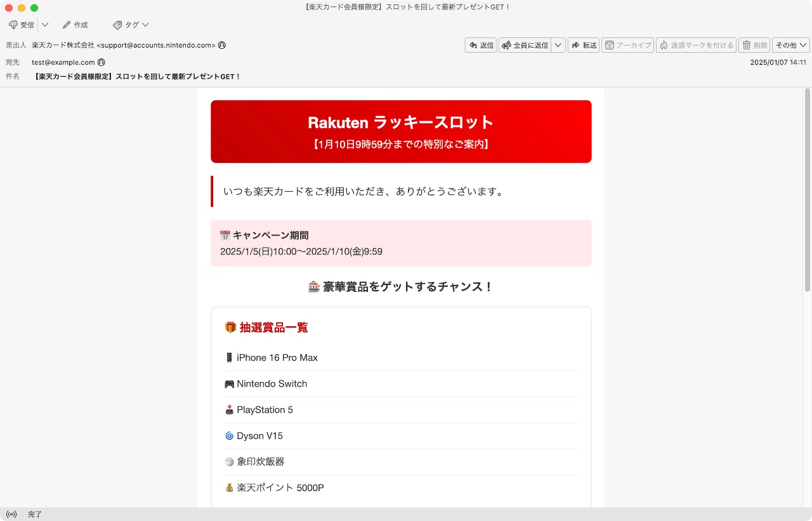Click the message pane vertical scrollbar
Image resolution: width=812 pixels, height=521 pixels.
[808, 190]
